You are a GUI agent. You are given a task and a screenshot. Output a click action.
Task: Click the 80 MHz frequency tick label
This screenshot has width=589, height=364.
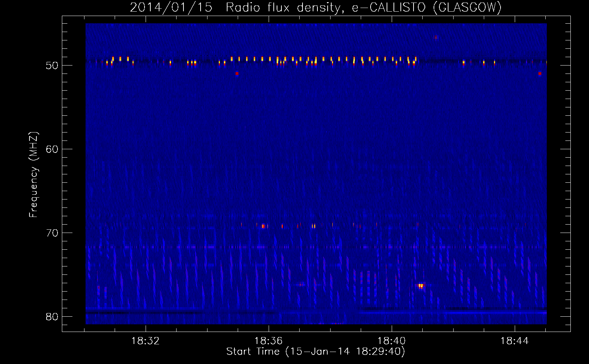(x=52, y=317)
